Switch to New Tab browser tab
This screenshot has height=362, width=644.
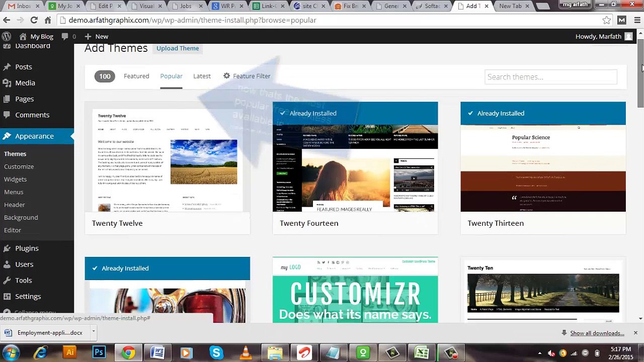pos(513,6)
